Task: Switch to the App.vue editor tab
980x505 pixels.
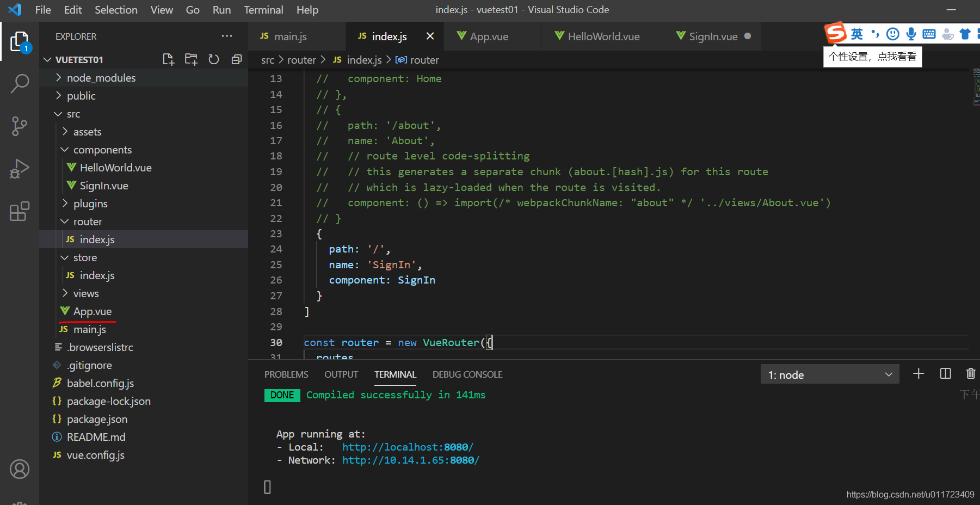Action: tap(493, 36)
